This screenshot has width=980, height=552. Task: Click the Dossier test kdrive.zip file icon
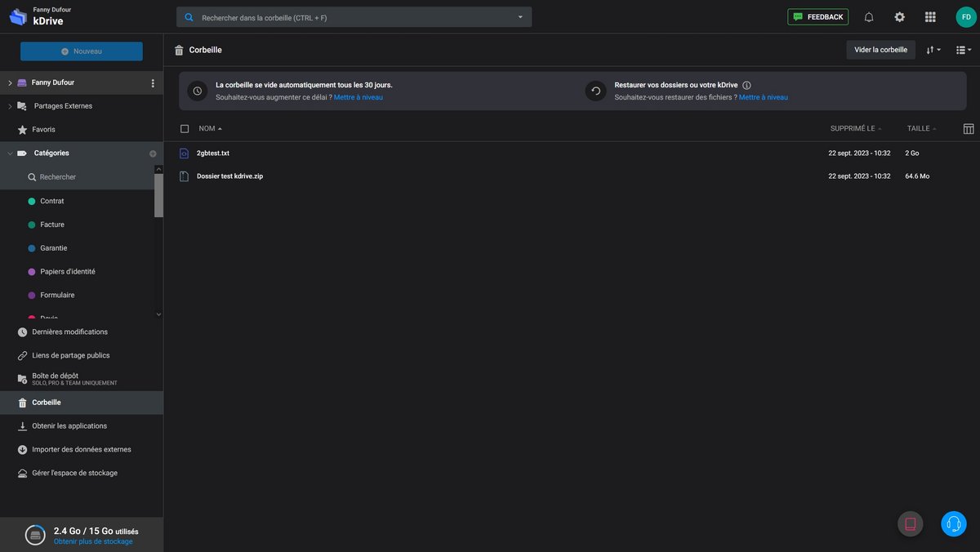tap(184, 176)
